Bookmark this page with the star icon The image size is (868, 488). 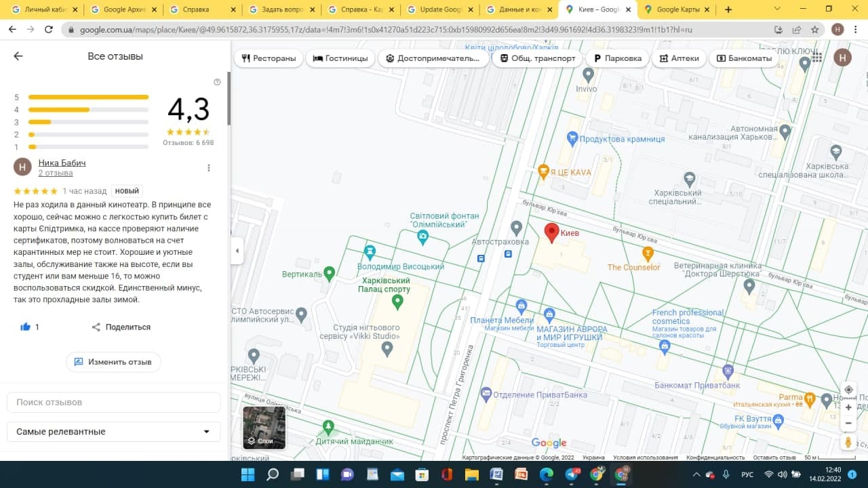coord(814,30)
